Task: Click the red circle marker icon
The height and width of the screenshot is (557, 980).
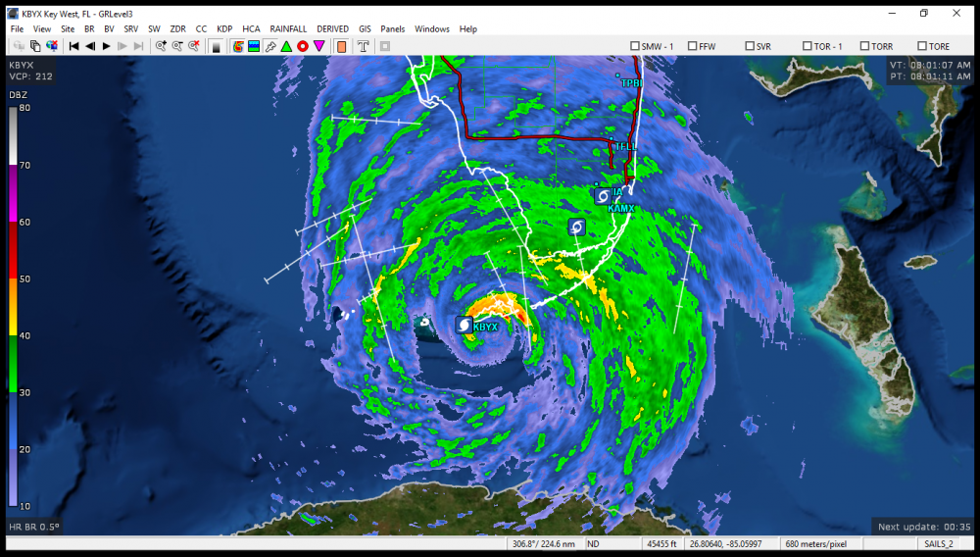Action: tap(303, 46)
